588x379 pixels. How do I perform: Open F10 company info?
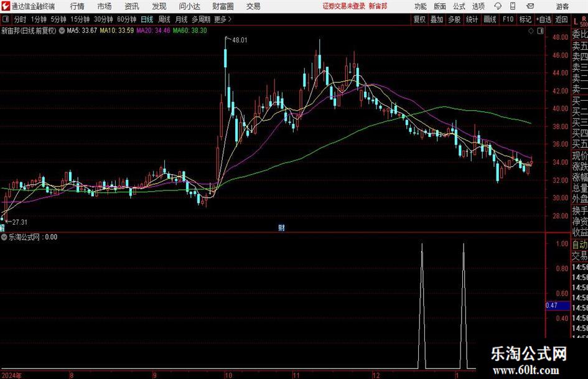[x=508, y=19]
